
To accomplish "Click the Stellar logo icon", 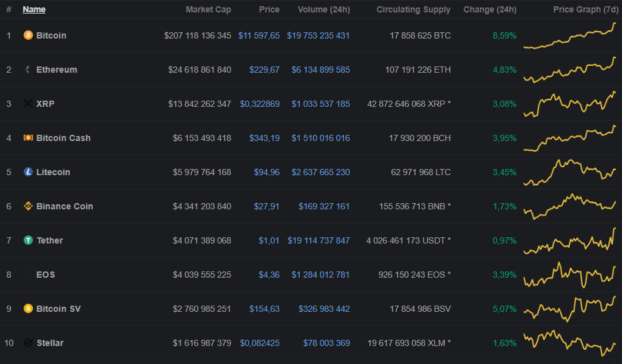I will [x=28, y=343].
